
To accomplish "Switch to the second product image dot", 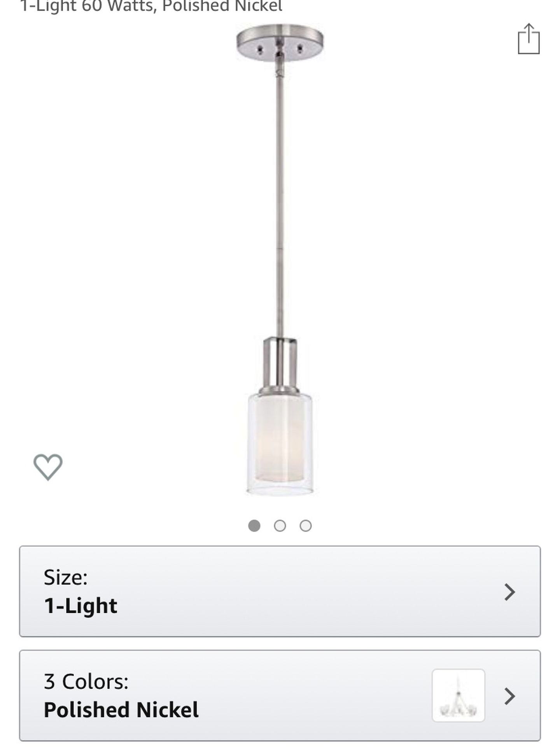I will coord(280,526).
